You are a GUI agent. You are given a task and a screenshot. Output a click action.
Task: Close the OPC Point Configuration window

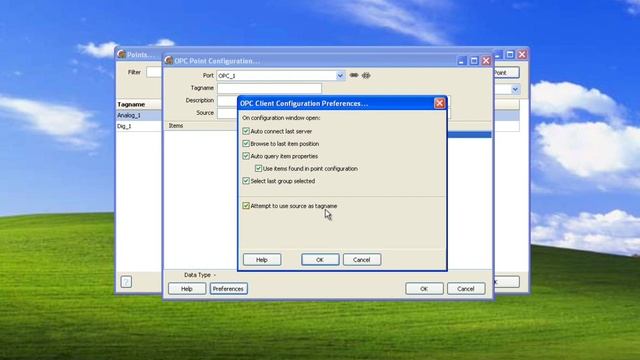pyautogui.click(x=486, y=61)
